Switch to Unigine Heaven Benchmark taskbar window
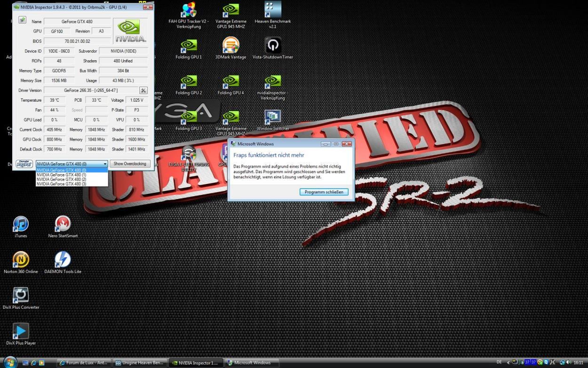Viewport: 588px width, 368px height. 140,363
